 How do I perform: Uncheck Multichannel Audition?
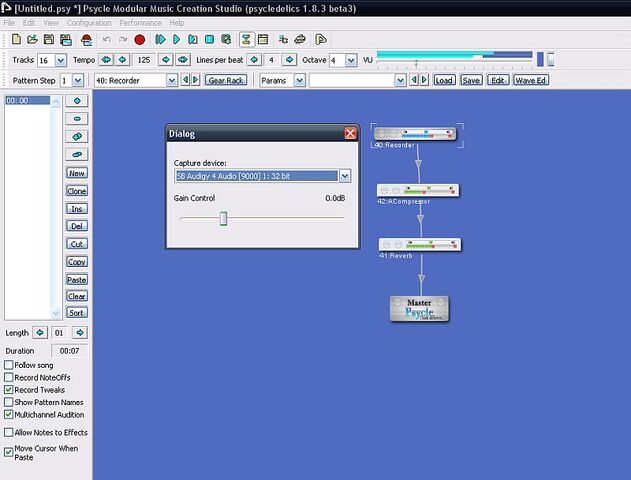pos(8,414)
